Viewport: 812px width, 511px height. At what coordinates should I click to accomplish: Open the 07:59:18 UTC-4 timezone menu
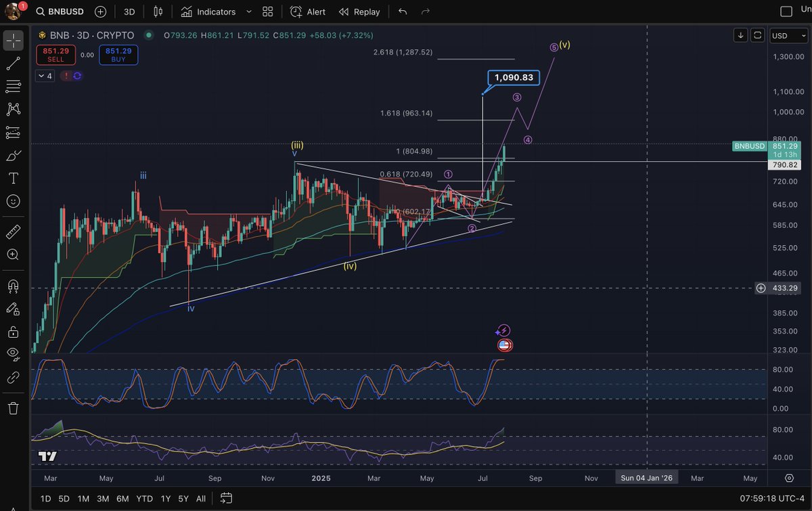[773, 499]
